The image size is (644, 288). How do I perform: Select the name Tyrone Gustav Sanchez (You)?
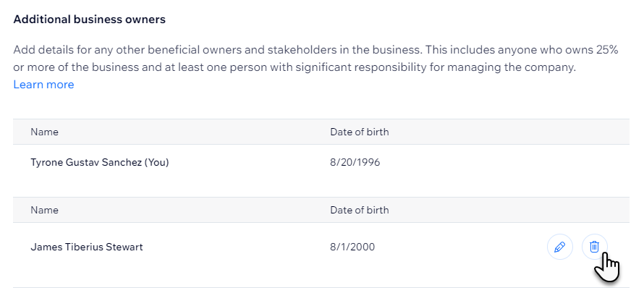pyautogui.click(x=100, y=162)
